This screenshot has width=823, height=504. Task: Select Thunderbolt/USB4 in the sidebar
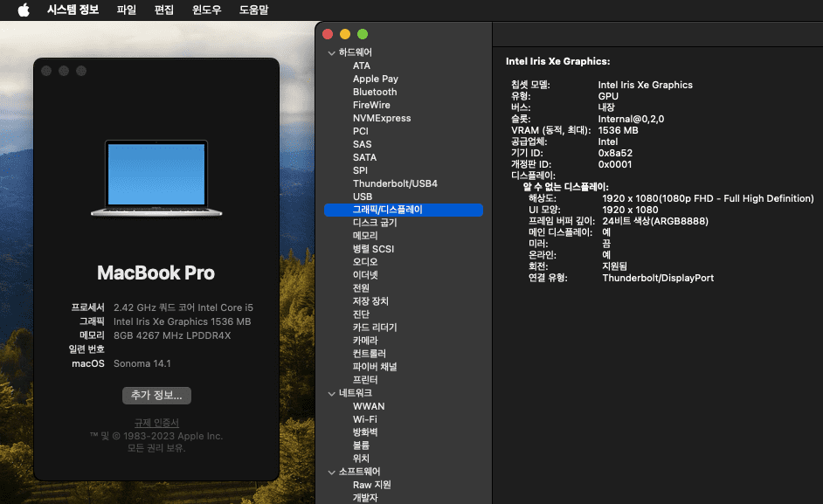395,183
